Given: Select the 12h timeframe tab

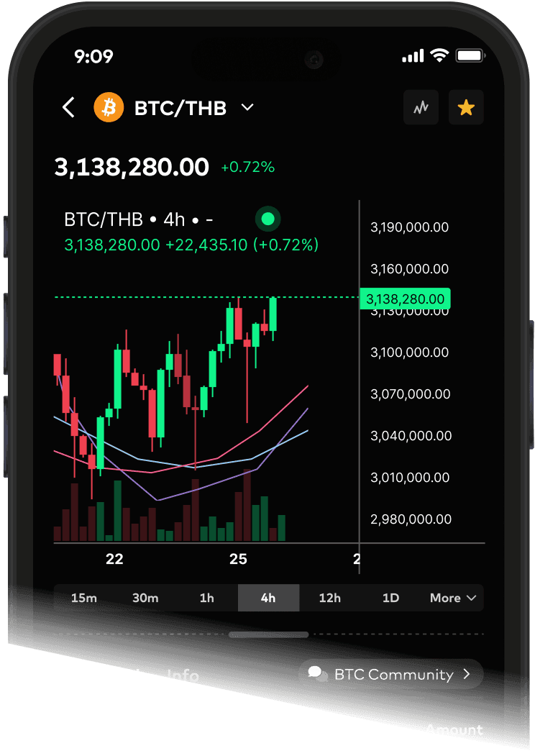Looking at the screenshot, I should [329, 598].
